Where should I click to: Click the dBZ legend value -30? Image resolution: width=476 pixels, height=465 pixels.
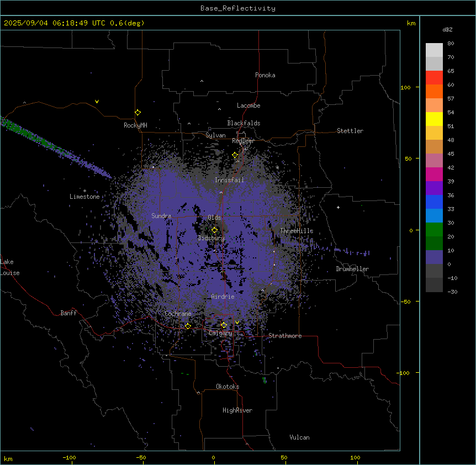click(x=452, y=292)
